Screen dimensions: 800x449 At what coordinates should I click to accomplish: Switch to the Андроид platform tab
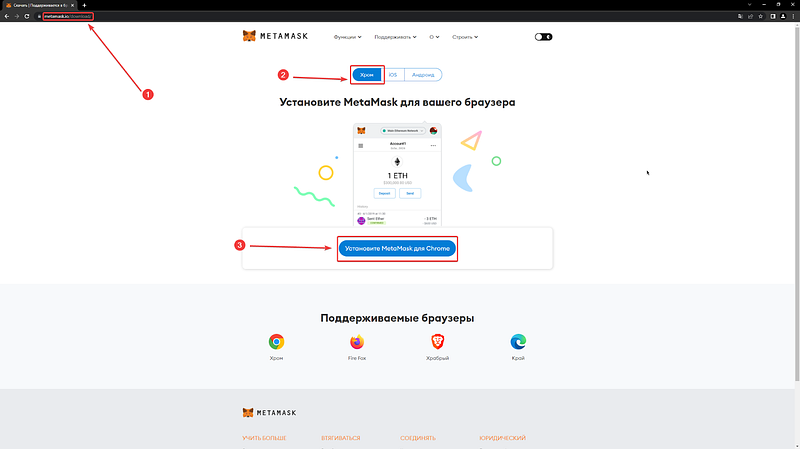(423, 75)
